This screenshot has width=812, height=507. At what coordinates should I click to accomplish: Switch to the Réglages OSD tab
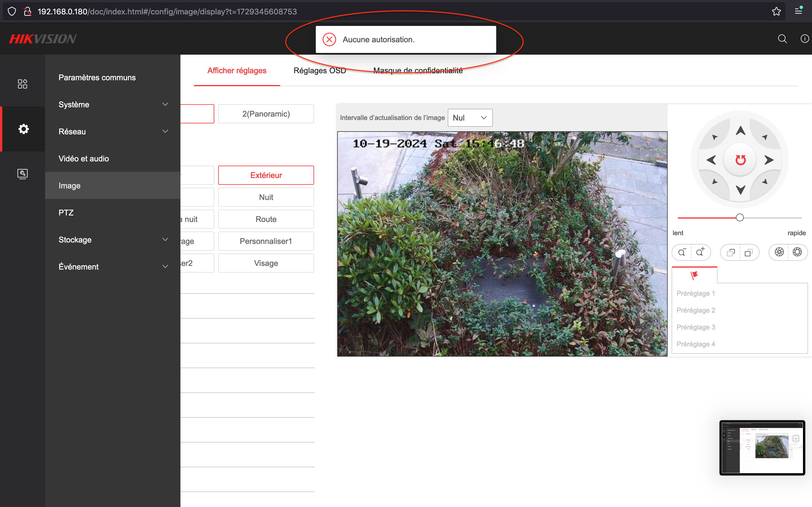(319, 70)
